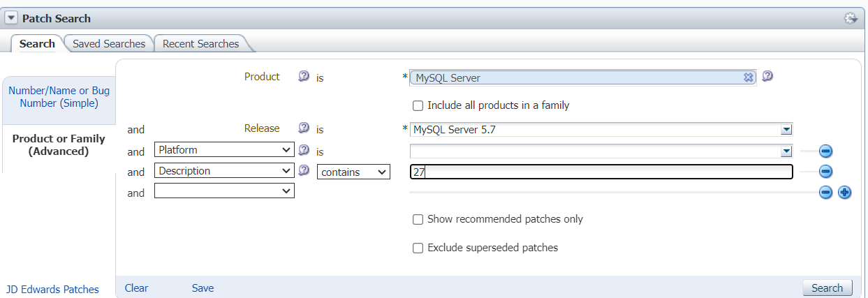Enable Show recommended patches only
The height and width of the screenshot is (298, 868).
[x=418, y=220]
